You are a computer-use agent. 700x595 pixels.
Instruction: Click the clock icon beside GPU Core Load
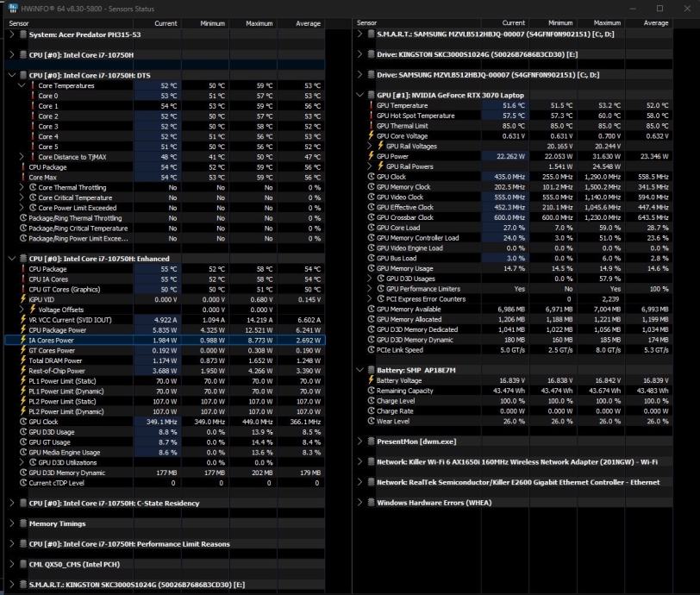tap(371, 228)
